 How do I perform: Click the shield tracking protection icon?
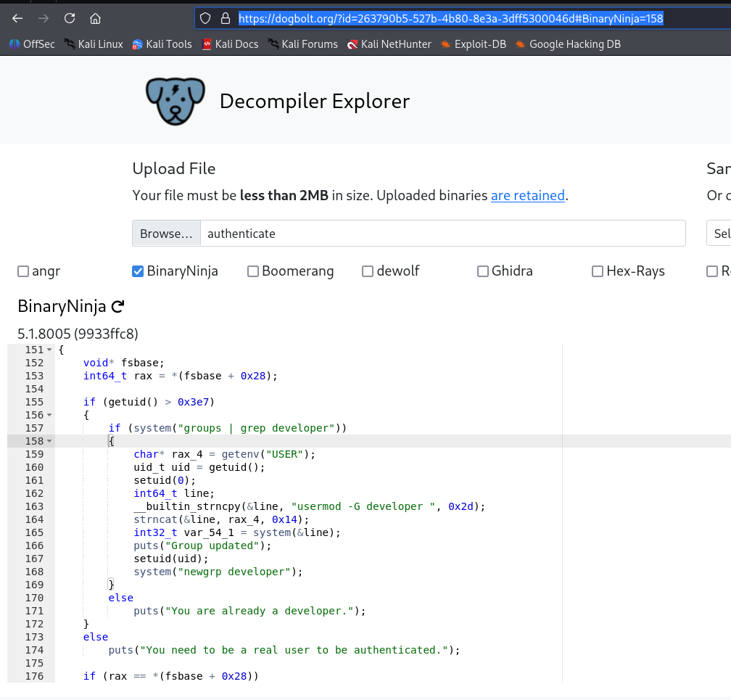205,18
